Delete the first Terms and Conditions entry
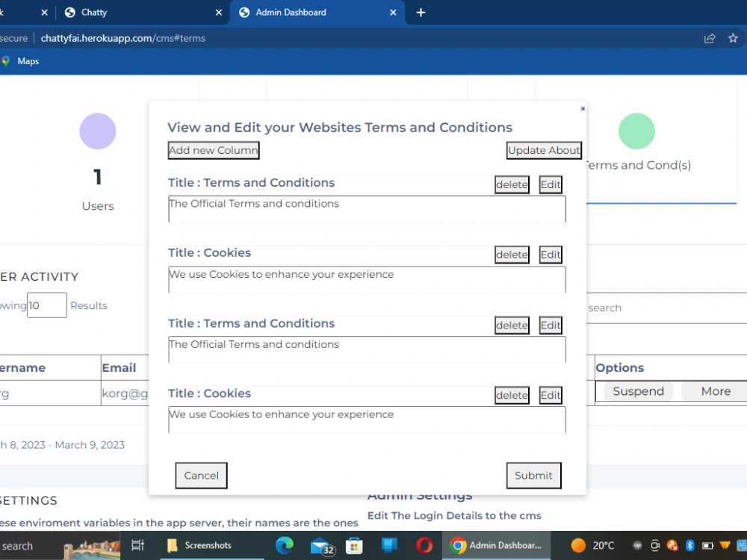747x560 pixels. 512,184
